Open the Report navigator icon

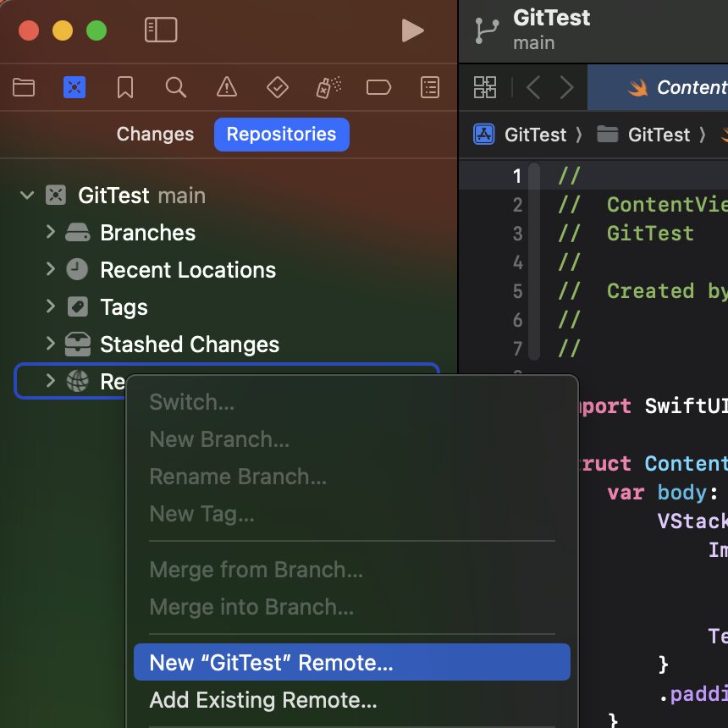tap(430, 87)
